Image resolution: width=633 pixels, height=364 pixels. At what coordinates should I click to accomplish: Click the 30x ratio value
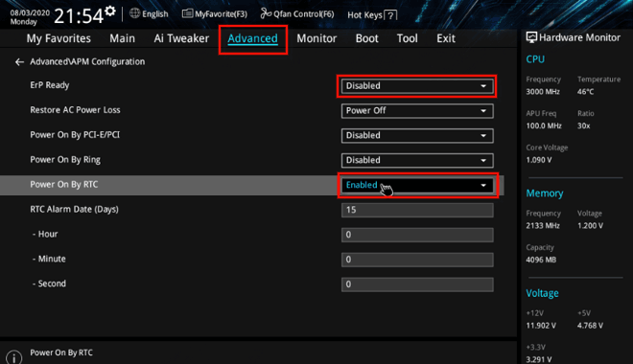point(584,125)
